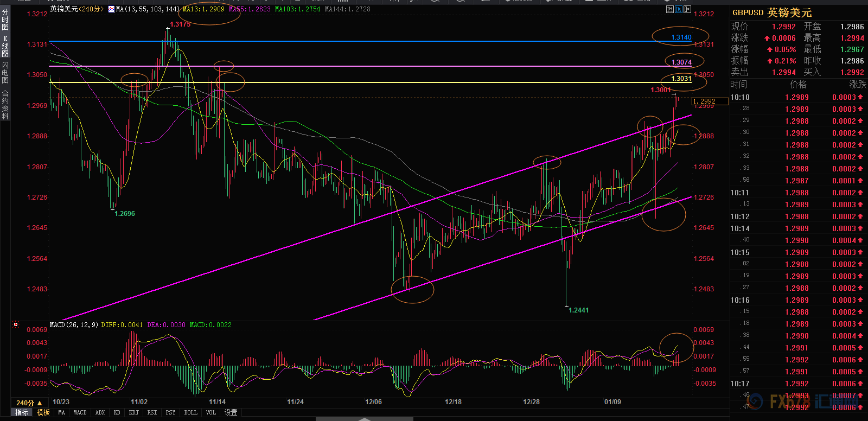
Task: Click the 价格 column header
Action: (799, 84)
